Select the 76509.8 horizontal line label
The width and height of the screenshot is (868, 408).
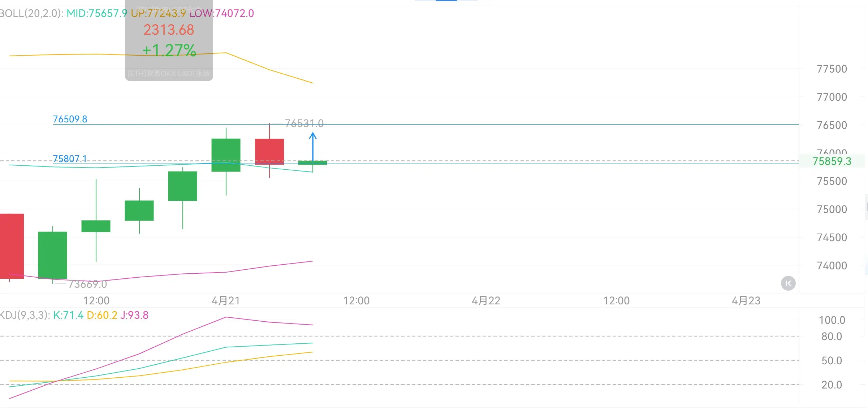point(70,119)
